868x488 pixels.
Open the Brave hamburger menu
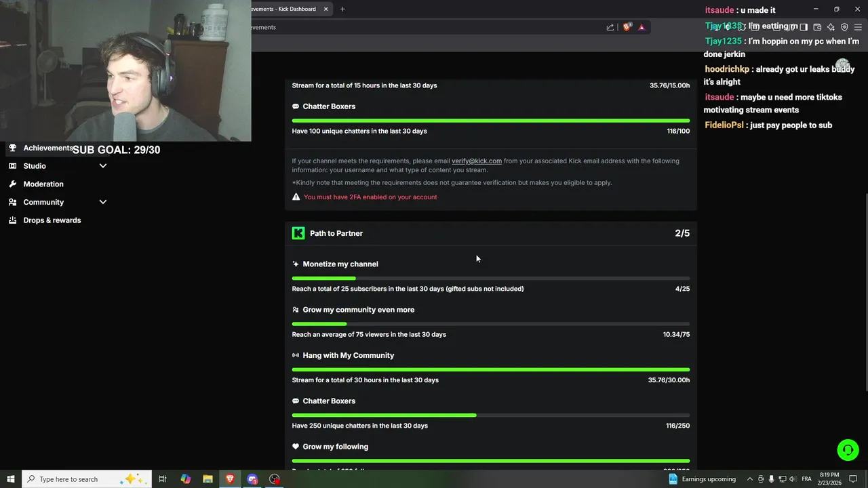tap(858, 27)
